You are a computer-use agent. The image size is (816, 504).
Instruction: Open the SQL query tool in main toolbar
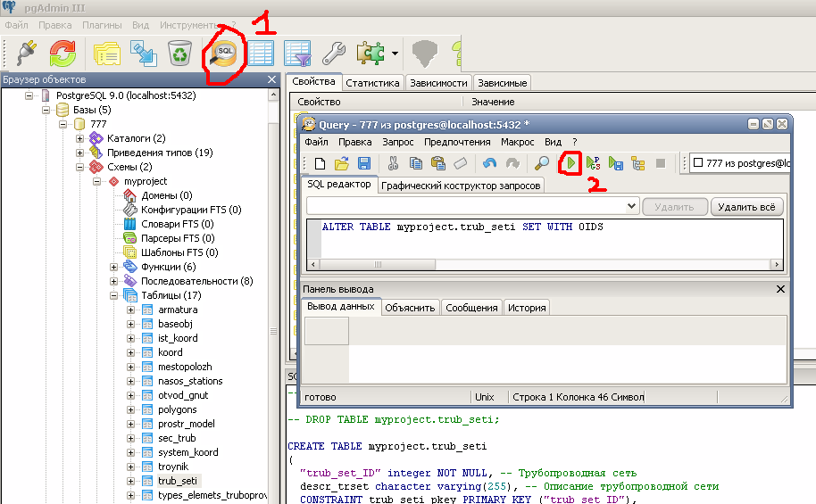pos(223,54)
